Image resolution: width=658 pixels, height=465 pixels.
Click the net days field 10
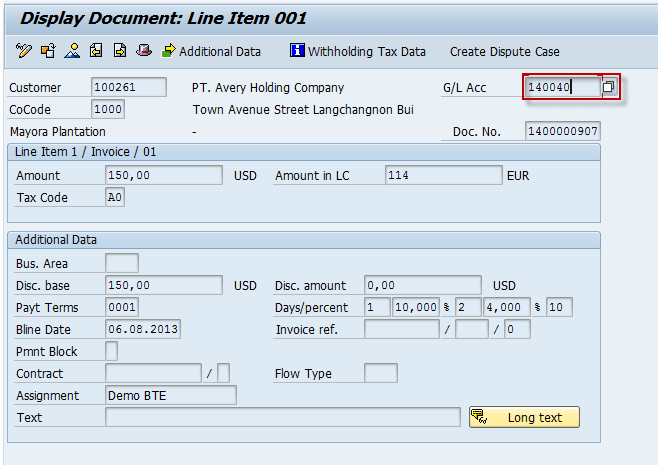(559, 307)
